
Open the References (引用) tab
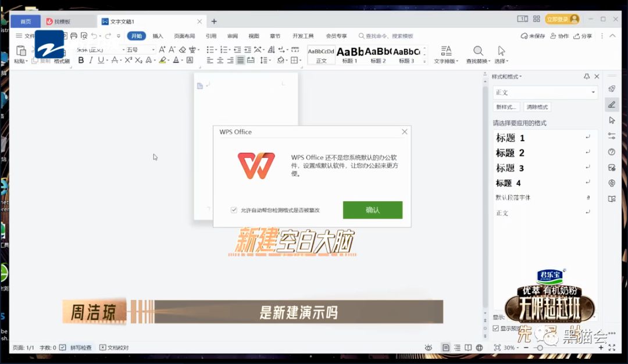click(x=211, y=36)
